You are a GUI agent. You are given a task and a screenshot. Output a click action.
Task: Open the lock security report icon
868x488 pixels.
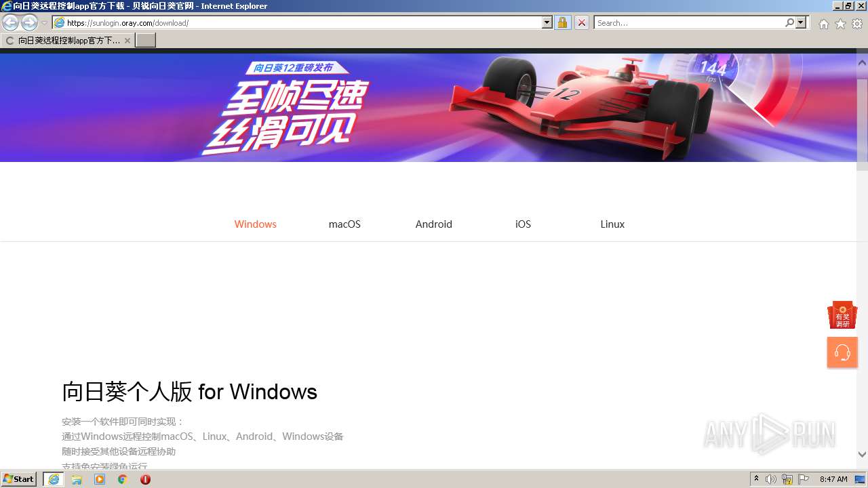(x=562, y=23)
